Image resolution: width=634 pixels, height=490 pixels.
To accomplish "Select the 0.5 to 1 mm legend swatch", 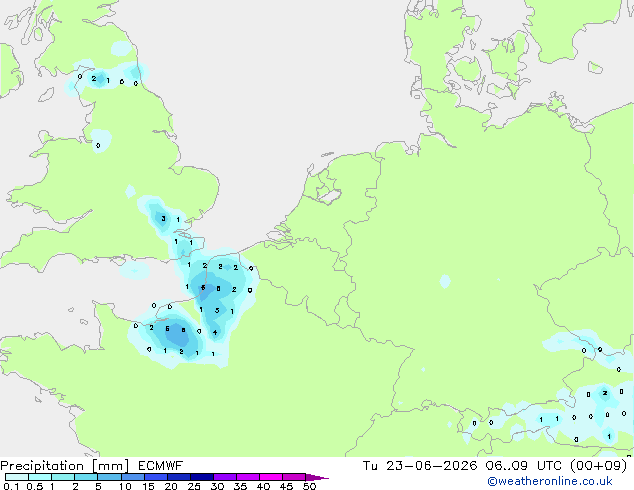I will click(x=40, y=477).
